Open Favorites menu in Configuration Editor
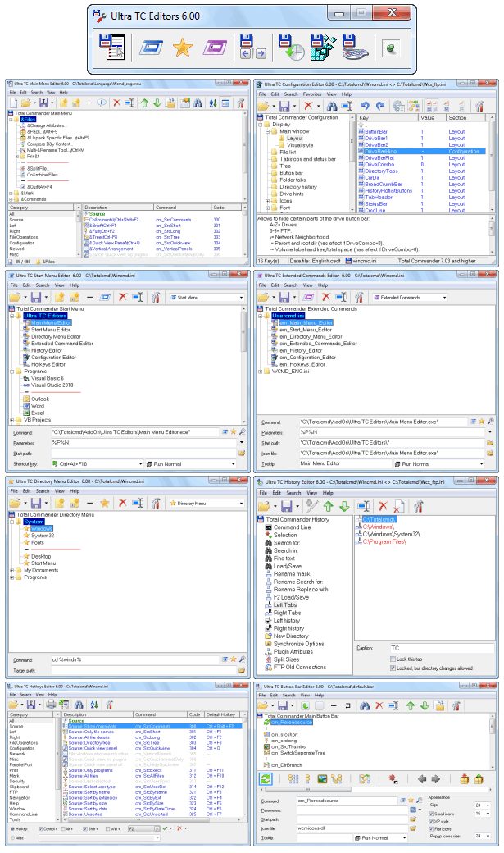Image resolution: width=504 pixels, height=853 pixels. pos(311,94)
